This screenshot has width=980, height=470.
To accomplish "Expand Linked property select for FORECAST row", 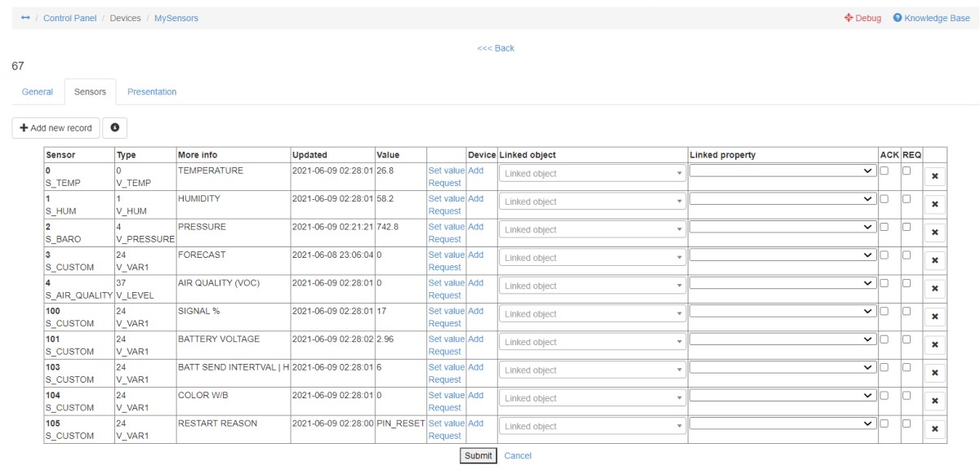I will (783, 255).
